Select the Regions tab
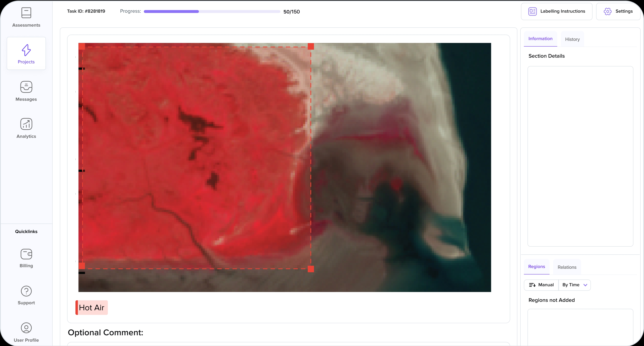Image resolution: width=644 pixels, height=346 pixels. coord(536,267)
